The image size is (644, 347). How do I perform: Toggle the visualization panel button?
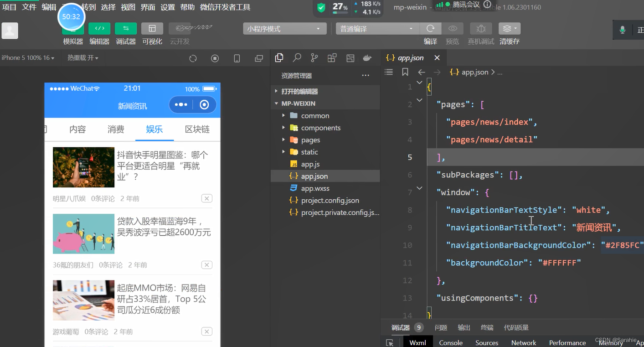[152, 29]
